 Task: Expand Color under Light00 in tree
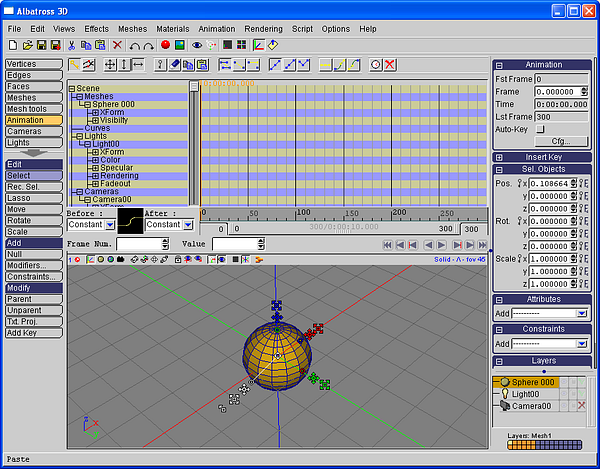click(x=95, y=160)
